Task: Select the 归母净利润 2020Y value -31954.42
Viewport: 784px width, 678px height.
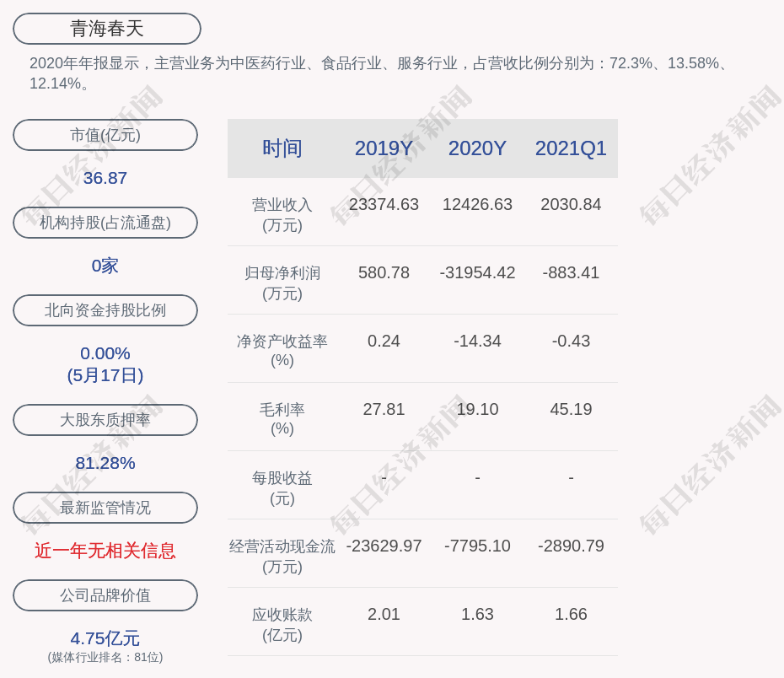Action: (x=477, y=273)
